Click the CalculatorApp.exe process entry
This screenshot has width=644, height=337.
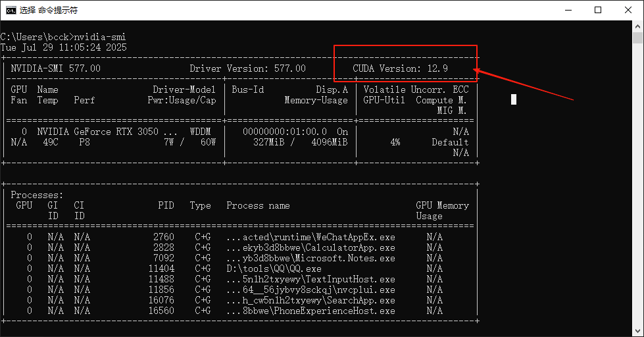coord(310,247)
